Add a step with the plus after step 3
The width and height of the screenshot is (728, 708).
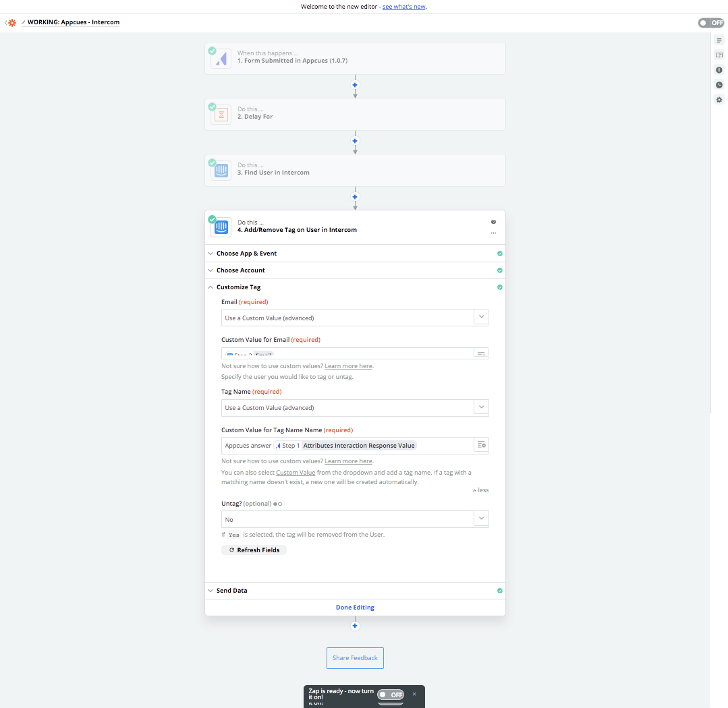click(355, 197)
